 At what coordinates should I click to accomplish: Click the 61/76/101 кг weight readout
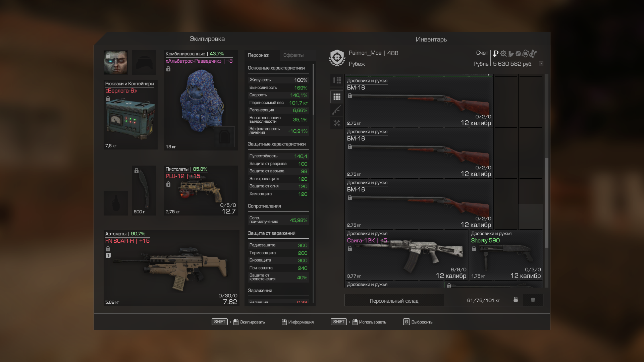click(x=483, y=300)
